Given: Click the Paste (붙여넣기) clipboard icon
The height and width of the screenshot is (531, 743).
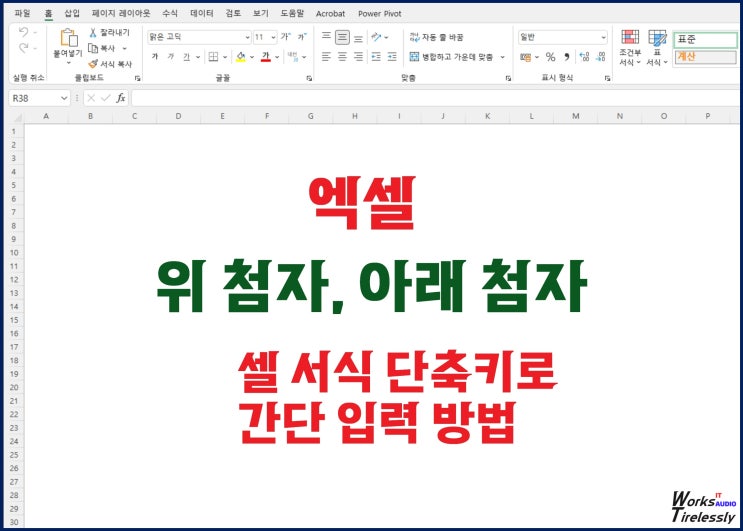Looking at the screenshot, I should [68, 38].
